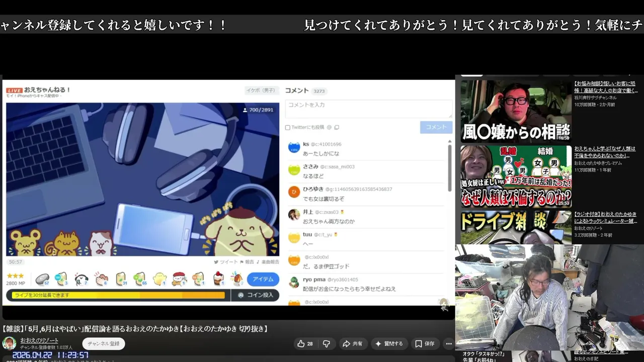This screenshot has height=362, width=644.
Task: Open the more actions three-dot menu
Action: [449, 344]
